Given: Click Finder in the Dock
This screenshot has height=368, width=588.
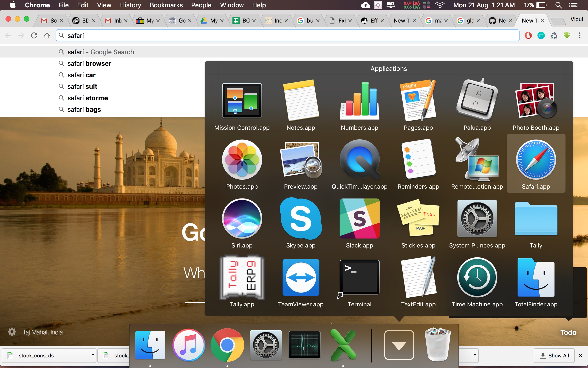Looking at the screenshot, I should click(150, 345).
